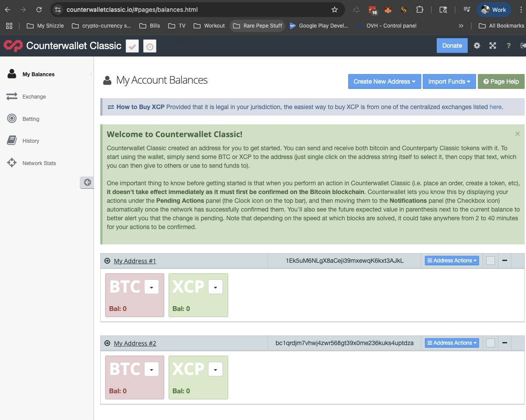The width and height of the screenshot is (526, 420).
Task: Open All Bookmarks folder
Action: [x=501, y=26]
